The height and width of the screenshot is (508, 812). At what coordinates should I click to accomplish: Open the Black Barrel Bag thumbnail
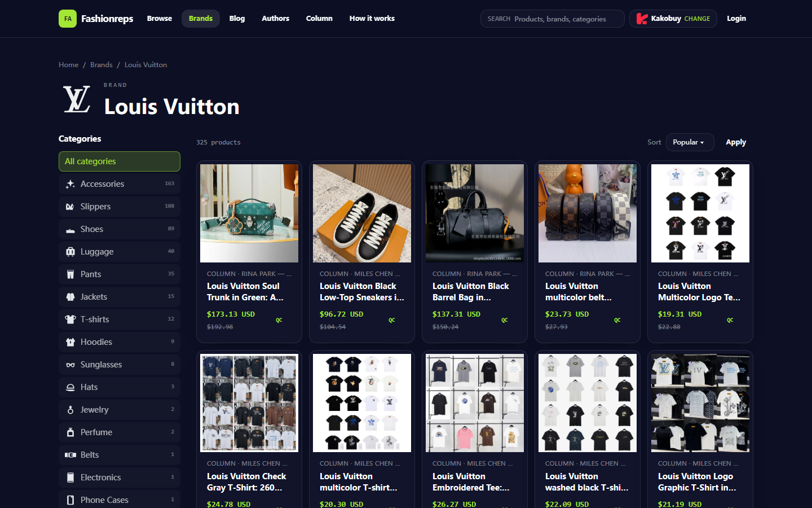pos(475,213)
